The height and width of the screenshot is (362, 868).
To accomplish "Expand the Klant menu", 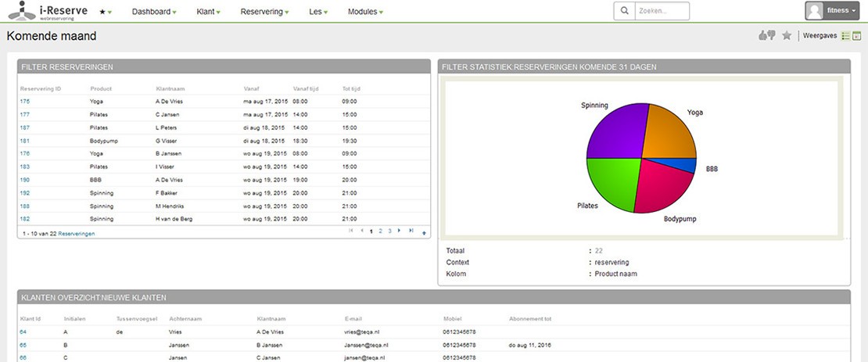I will coord(208,13).
